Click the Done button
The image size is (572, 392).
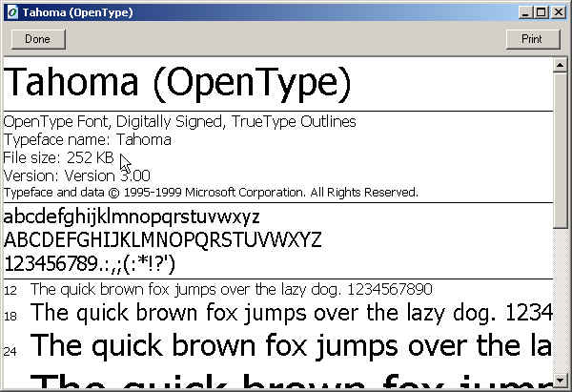[38, 39]
